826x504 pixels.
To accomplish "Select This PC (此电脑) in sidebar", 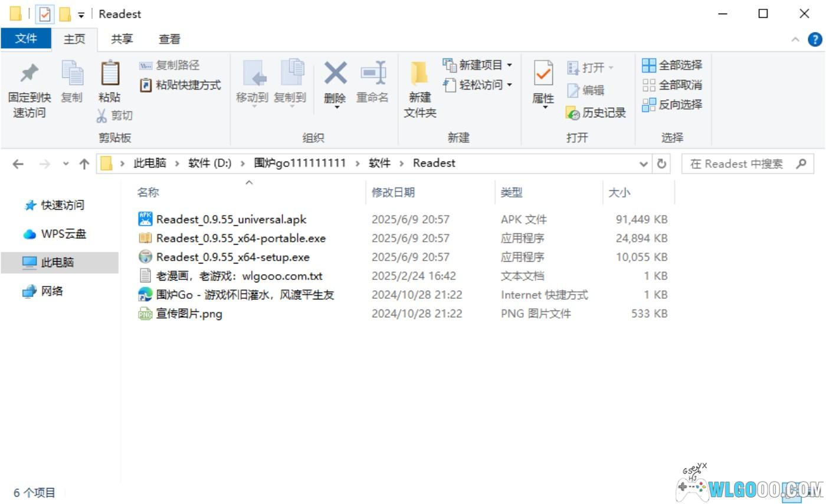I will click(57, 262).
